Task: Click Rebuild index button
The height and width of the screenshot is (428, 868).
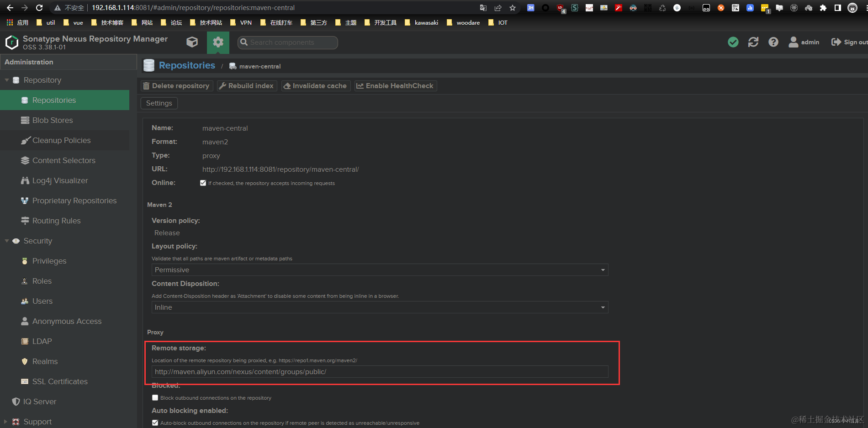Action: pos(247,86)
